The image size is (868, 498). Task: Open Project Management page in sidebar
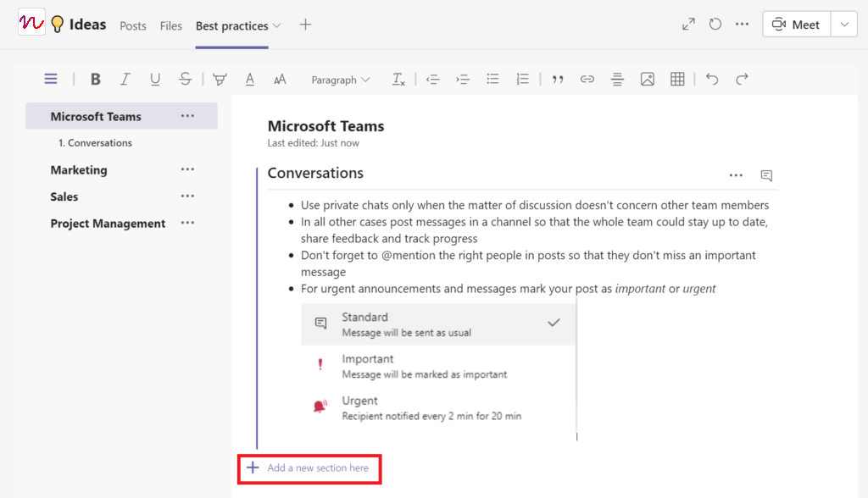[108, 224]
